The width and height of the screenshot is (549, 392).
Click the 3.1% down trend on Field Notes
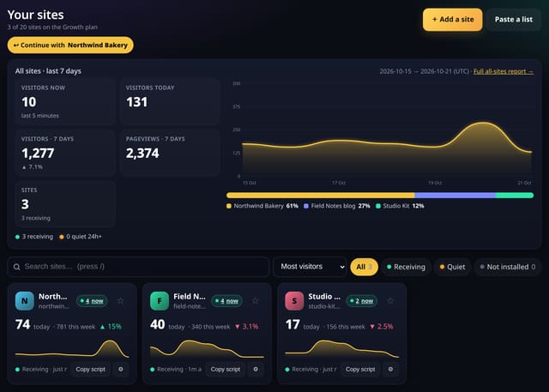246,327
